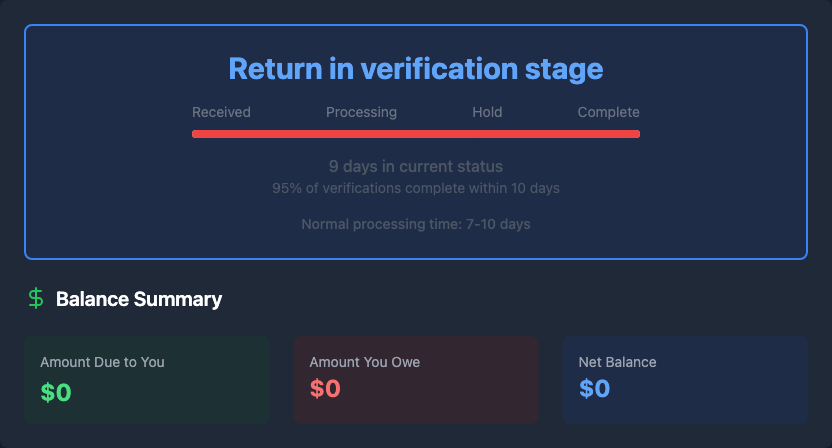The width and height of the screenshot is (832, 448).
Task: Click the 95% of verifications statistic text
Action: [415, 188]
